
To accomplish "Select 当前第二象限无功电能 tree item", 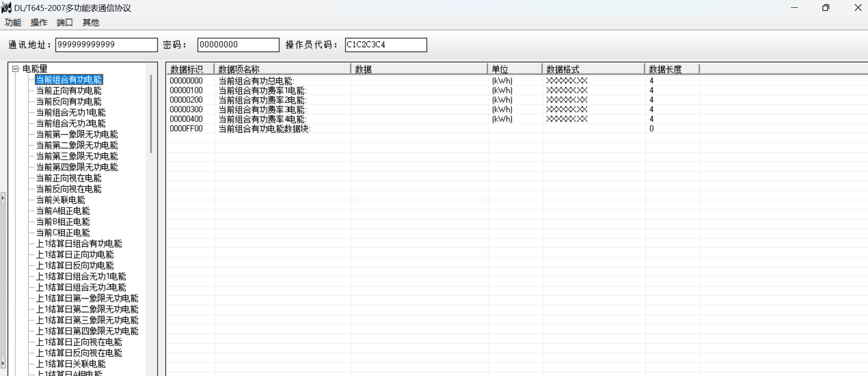I will click(x=77, y=145).
